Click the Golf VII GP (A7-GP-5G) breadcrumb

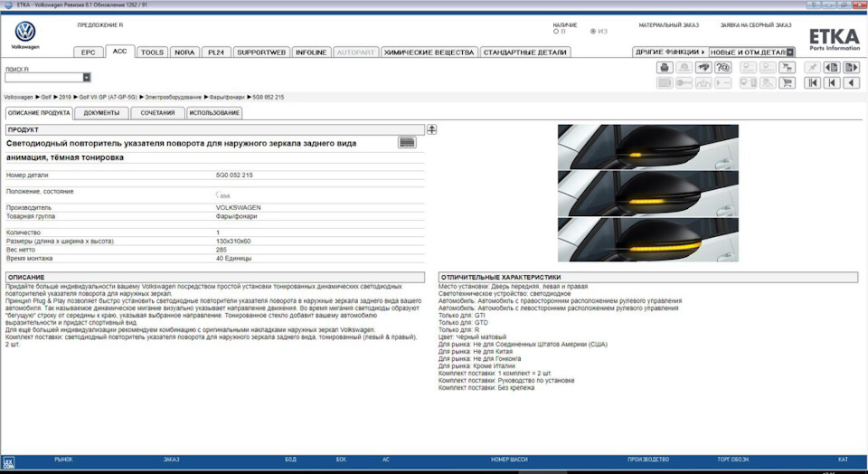click(x=108, y=97)
